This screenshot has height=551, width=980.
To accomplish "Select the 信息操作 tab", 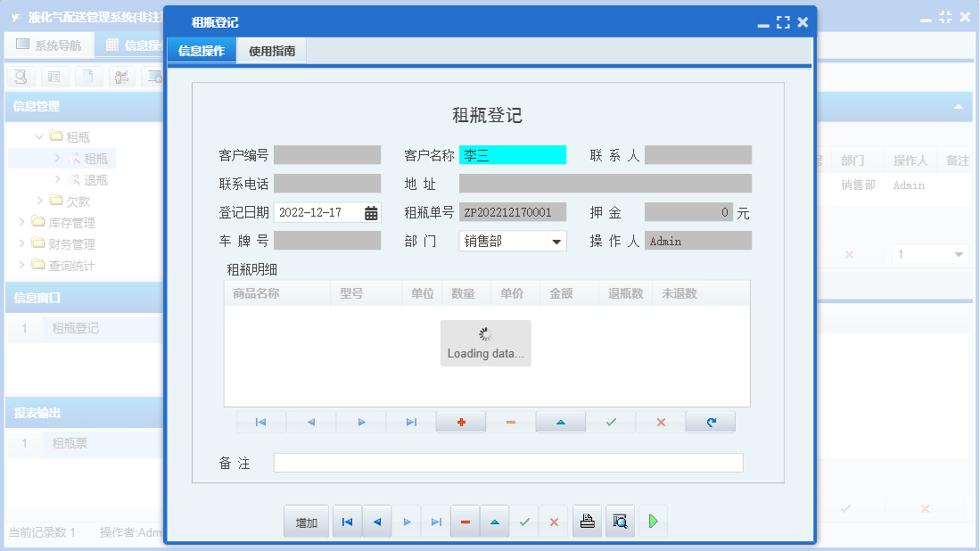I will tap(201, 51).
